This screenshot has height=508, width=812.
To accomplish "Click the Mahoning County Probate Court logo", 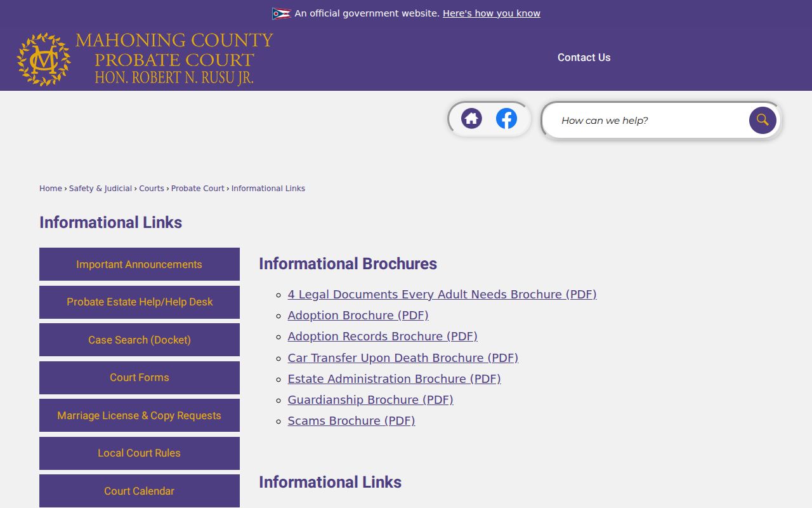I will pos(145,59).
